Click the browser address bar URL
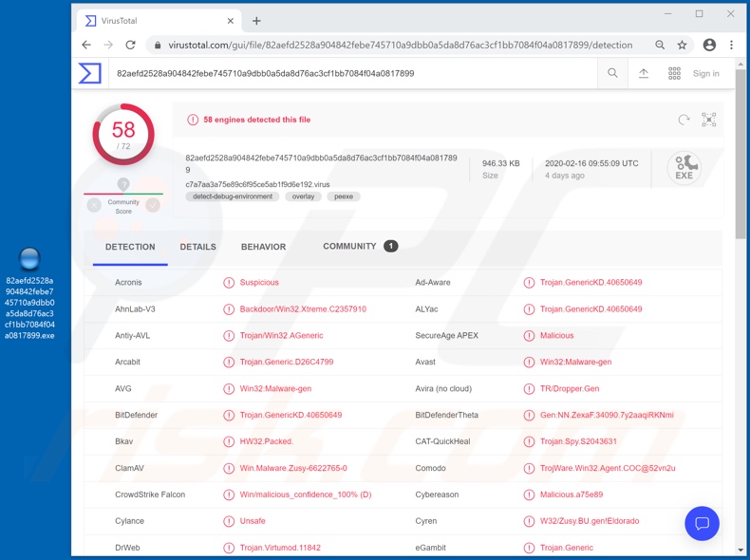 [x=400, y=45]
